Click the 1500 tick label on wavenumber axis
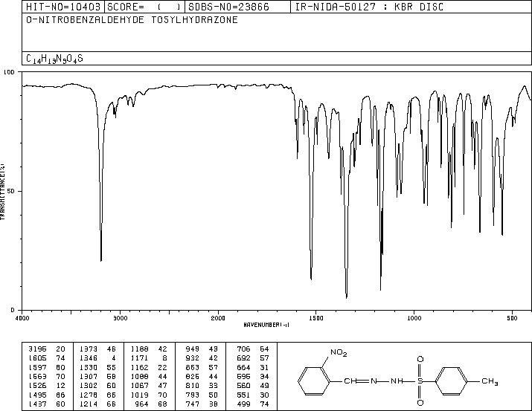532x411 pixels. pyautogui.click(x=316, y=318)
